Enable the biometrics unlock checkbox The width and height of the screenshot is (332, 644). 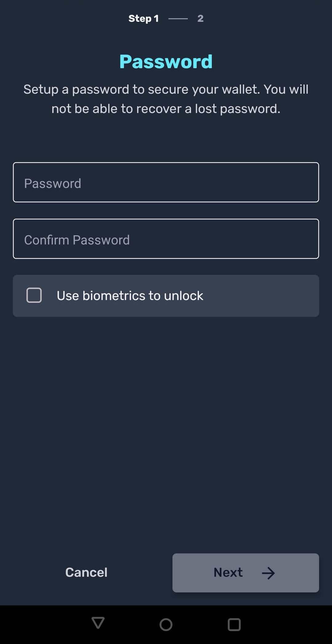click(34, 295)
